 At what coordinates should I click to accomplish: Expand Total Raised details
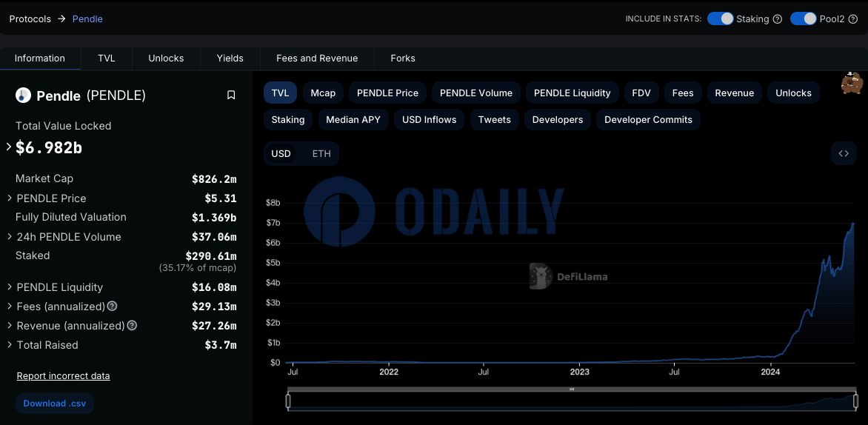point(10,345)
